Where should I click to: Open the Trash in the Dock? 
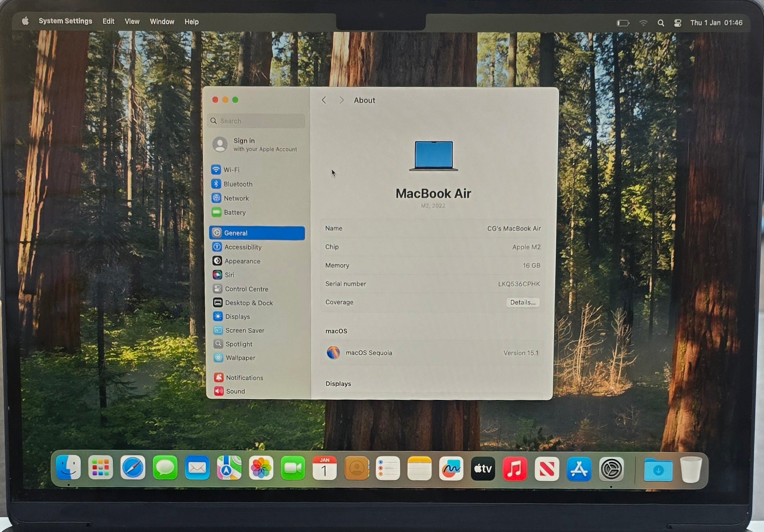691,469
